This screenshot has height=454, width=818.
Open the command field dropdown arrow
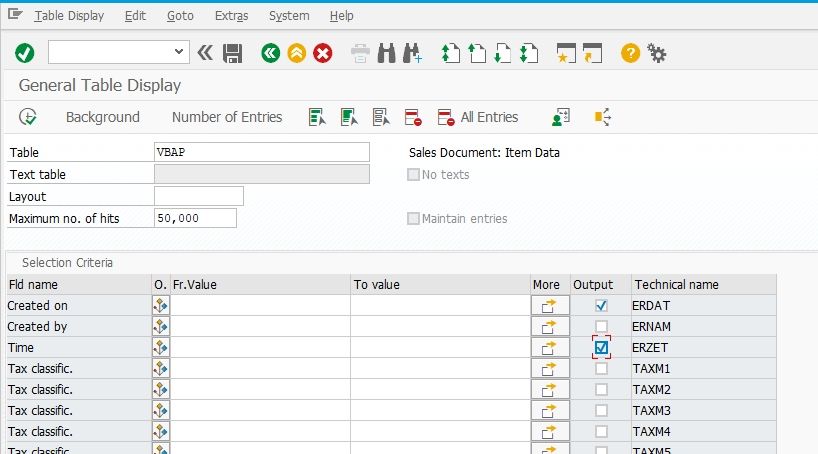[178, 52]
